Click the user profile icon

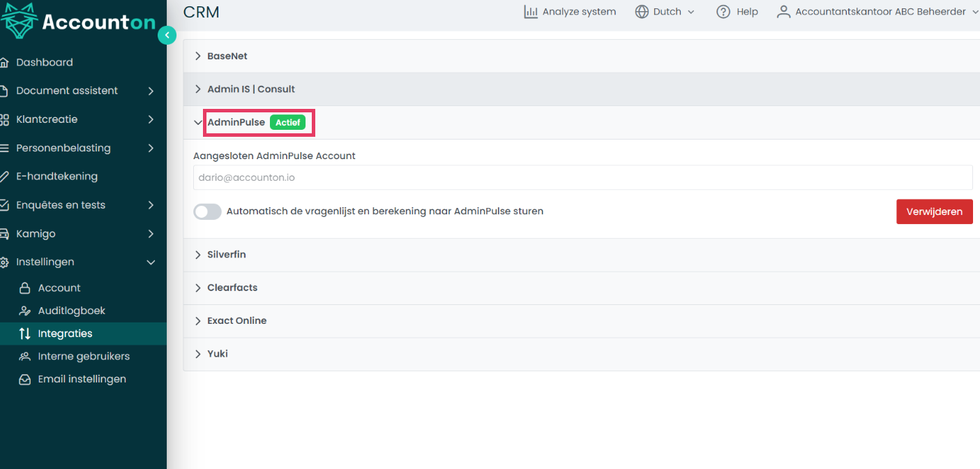tap(784, 12)
